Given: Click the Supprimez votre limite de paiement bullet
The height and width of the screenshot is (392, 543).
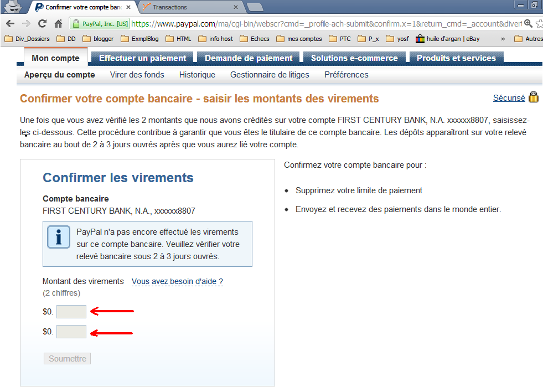Looking at the screenshot, I should (359, 190).
